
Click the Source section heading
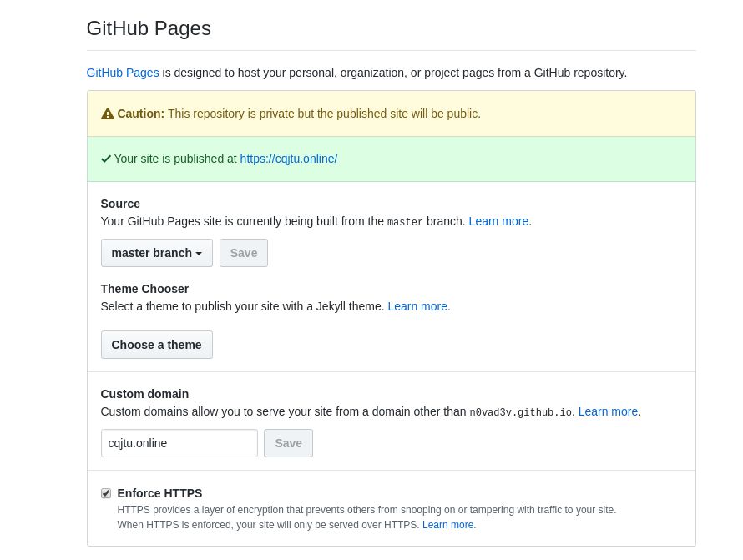(120, 204)
